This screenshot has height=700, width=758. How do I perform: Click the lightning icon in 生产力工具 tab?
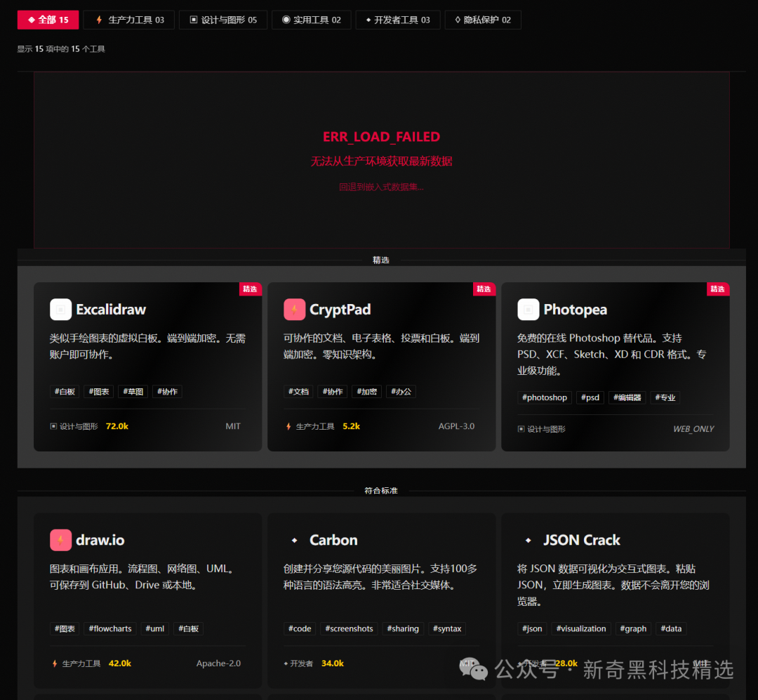click(99, 20)
